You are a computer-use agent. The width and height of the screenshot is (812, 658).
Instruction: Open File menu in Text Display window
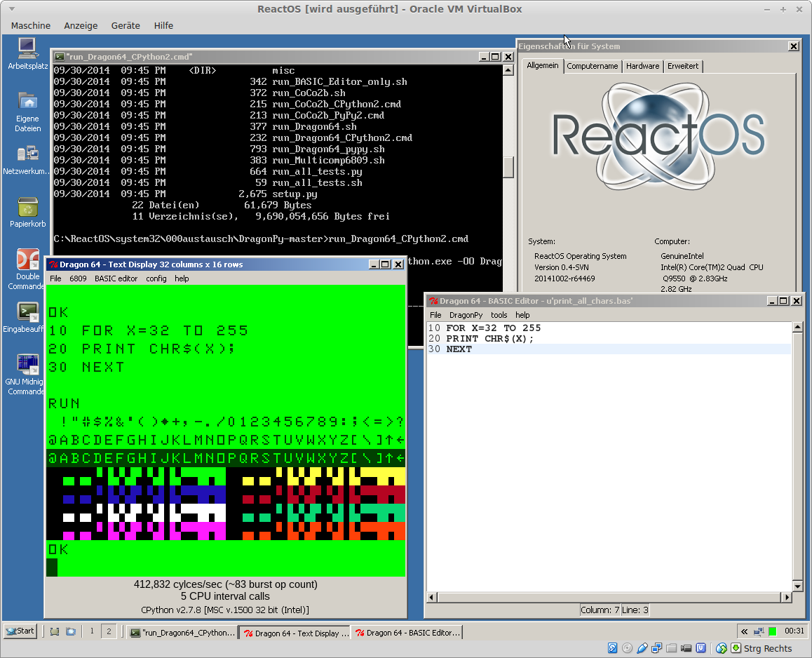(x=55, y=278)
